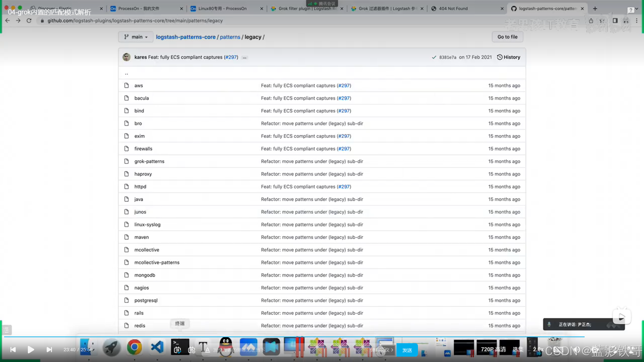This screenshot has height=362, width=644.
Task: Click the file icon beside aws
Action: [126, 85]
